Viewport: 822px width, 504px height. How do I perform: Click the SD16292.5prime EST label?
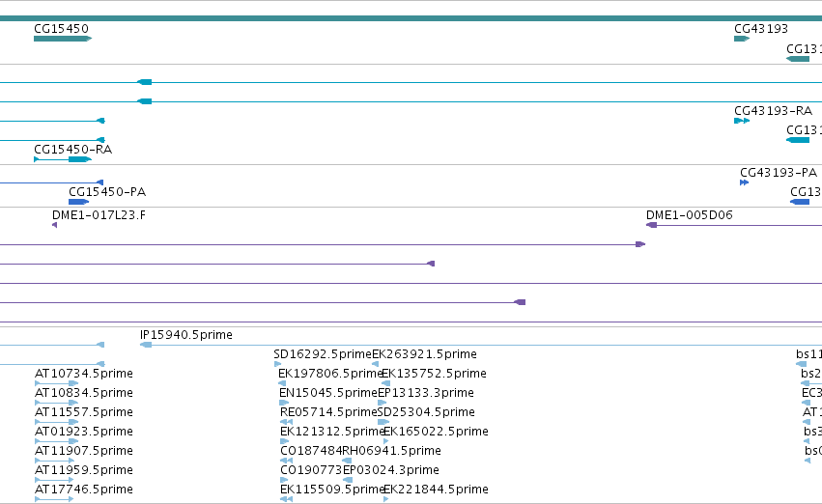point(323,354)
